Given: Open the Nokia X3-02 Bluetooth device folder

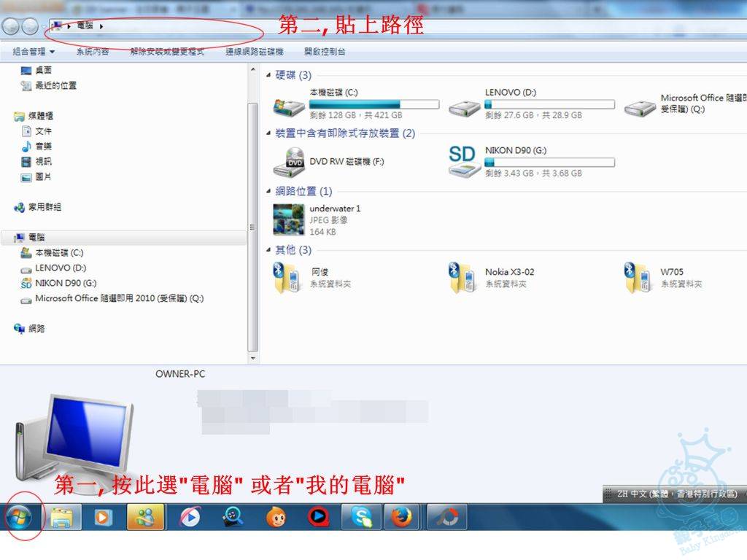Looking at the screenshot, I should (464, 278).
